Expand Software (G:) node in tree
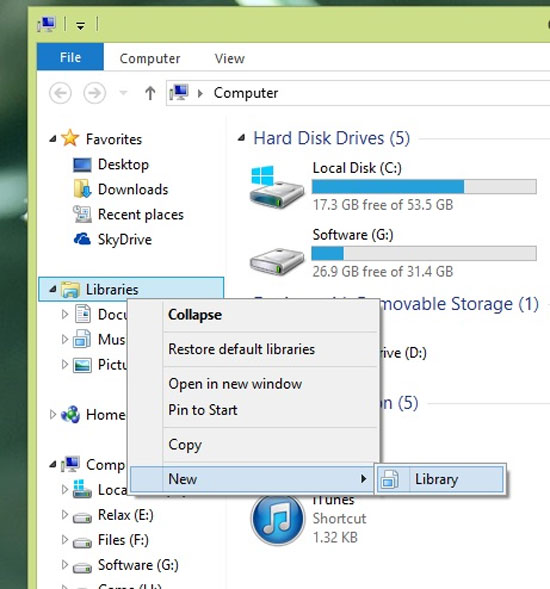Screen dimensions: 550x589 point(65,565)
